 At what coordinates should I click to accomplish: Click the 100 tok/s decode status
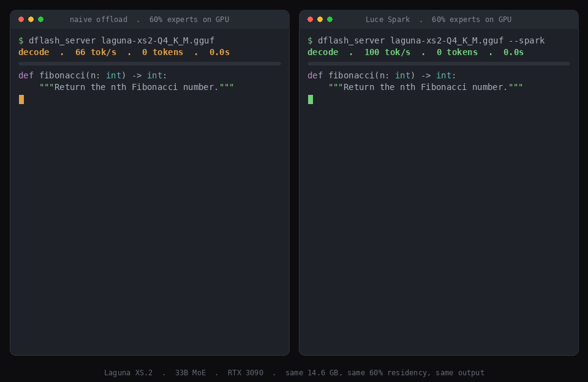(x=415, y=52)
